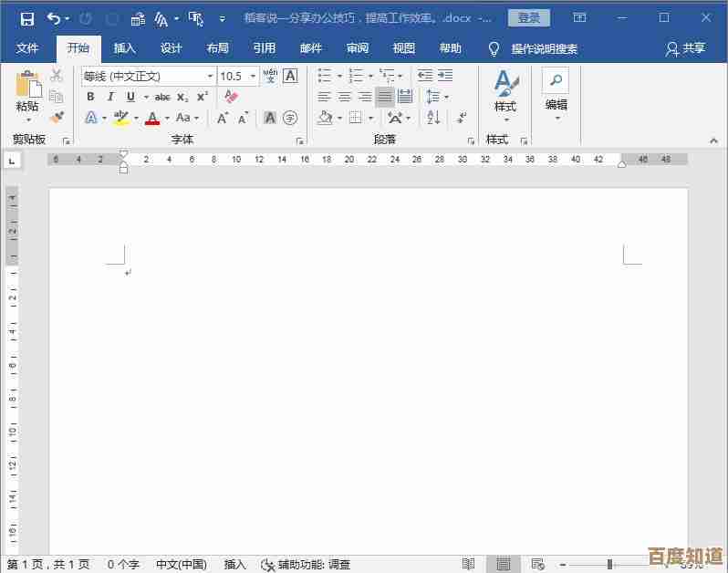Viewport: 728px width, 573px height.
Task: Click the 中文(中国) language indicator
Action: (182, 565)
